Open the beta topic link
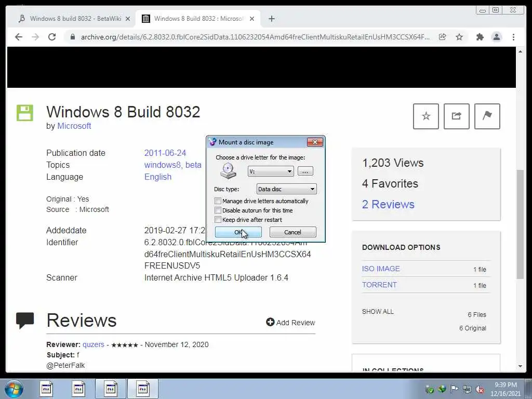532x399 pixels. 193,165
